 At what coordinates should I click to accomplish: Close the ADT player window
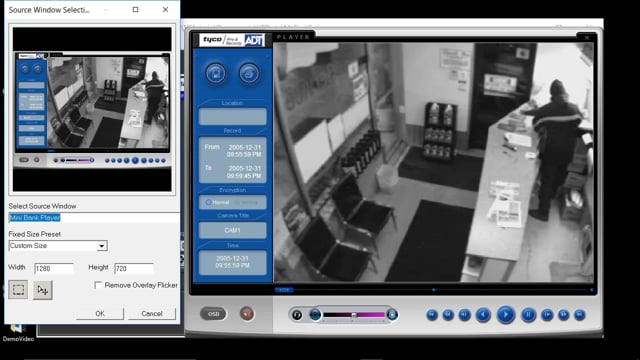(587, 38)
